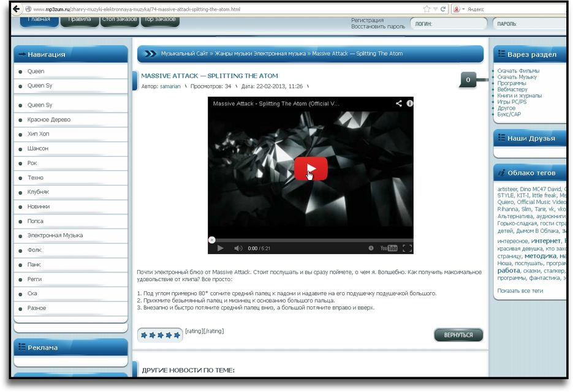Go back with the browser back arrow

pyautogui.click(x=16, y=9)
